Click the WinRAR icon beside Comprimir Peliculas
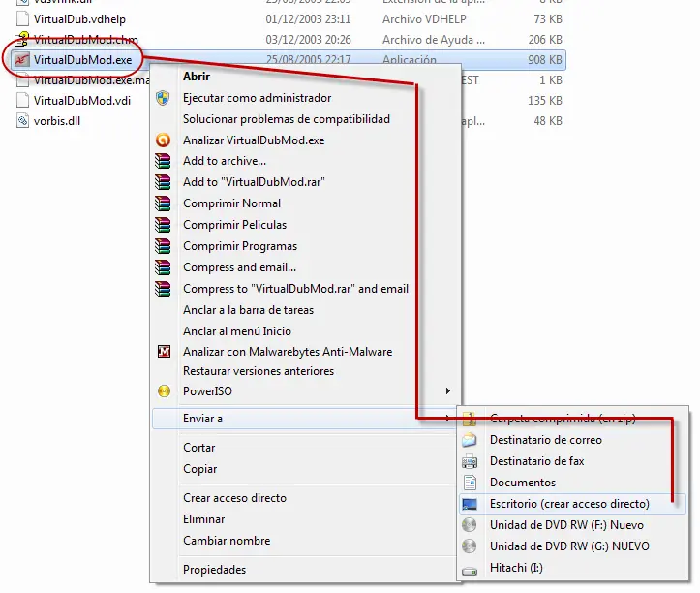This screenshot has height=593, width=700. click(x=163, y=225)
